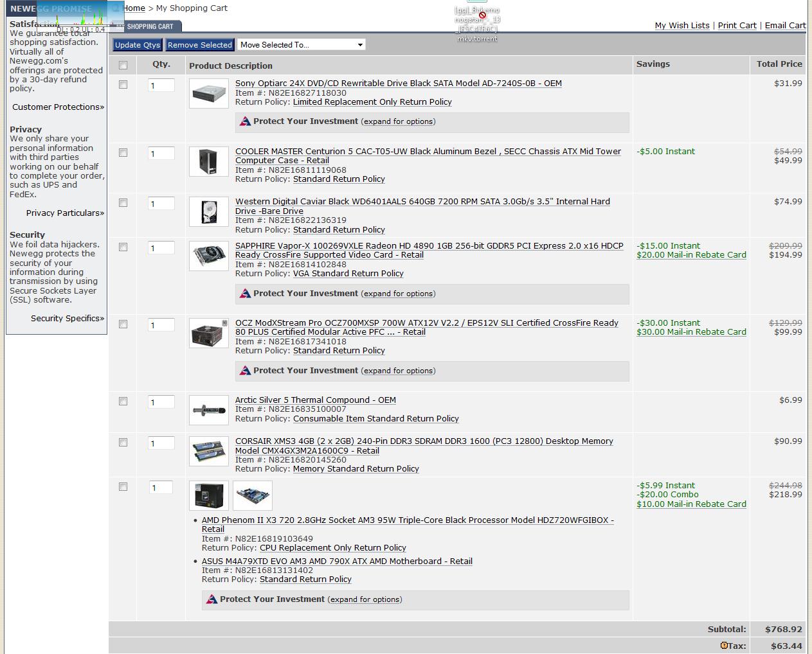Open Limited Replacement Only Return Policy link
Viewport: 812px width, 654px height.
tap(372, 102)
